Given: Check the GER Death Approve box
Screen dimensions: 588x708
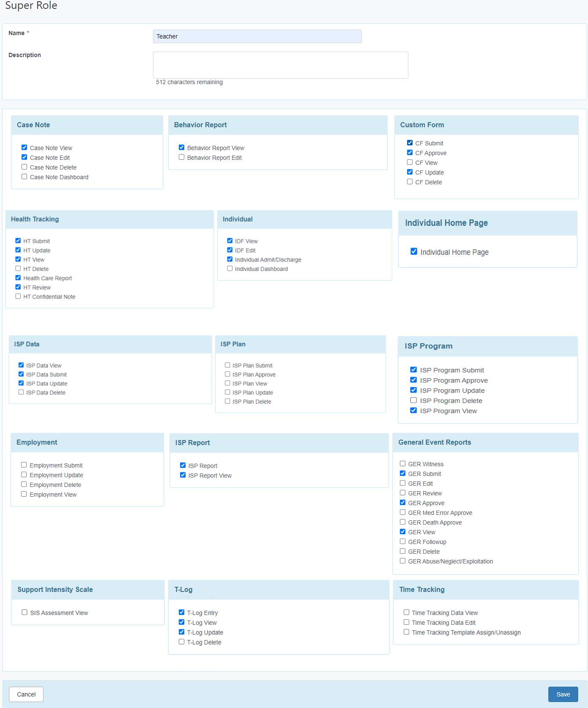Looking at the screenshot, I should click(x=402, y=522).
